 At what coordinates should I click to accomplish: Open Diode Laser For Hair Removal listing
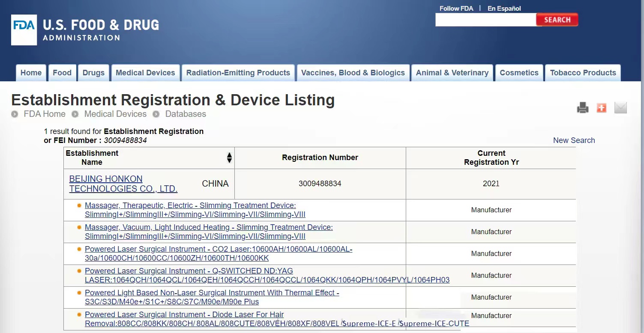coord(277,319)
